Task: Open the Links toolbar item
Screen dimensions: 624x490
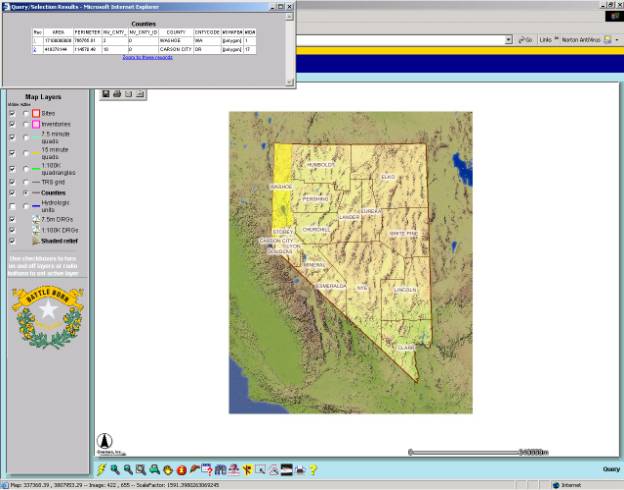Action: (x=544, y=40)
